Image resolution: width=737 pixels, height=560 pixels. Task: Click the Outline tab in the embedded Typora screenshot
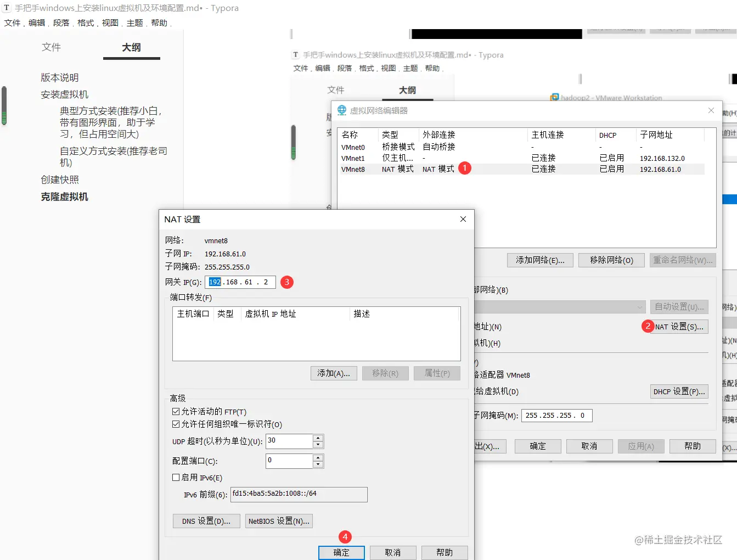pos(407,90)
